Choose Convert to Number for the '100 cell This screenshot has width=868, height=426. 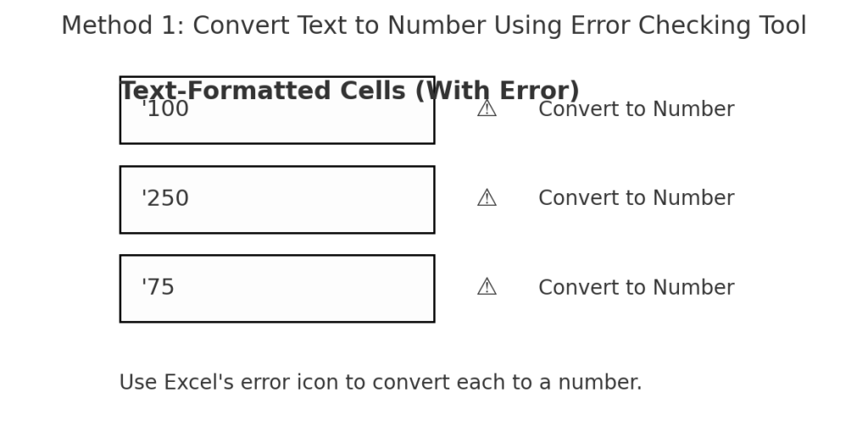point(636,109)
